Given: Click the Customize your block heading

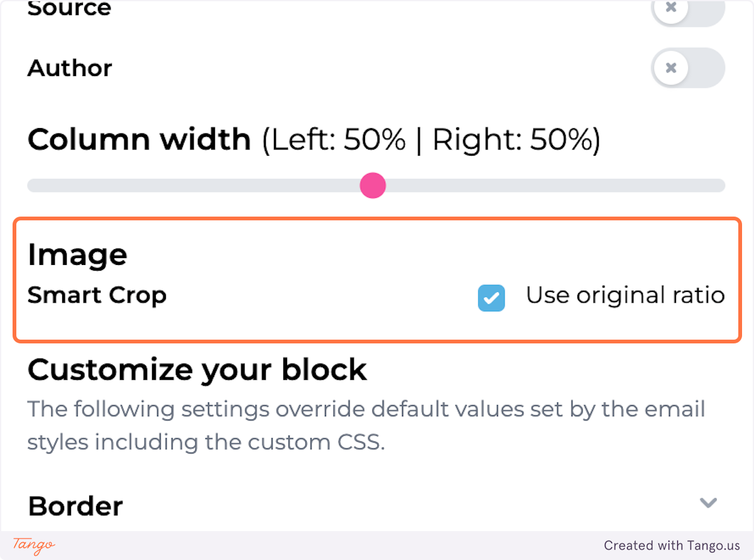Looking at the screenshot, I should (x=197, y=370).
